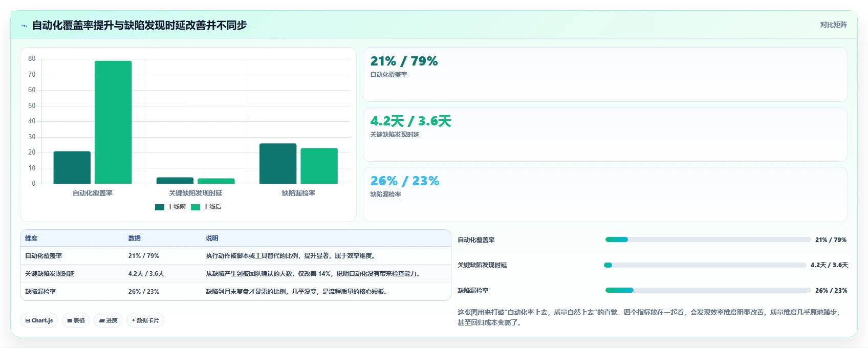Click the tall 上线后 bar for 自动化覆盖率

pyautogui.click(x=113, y=122)
